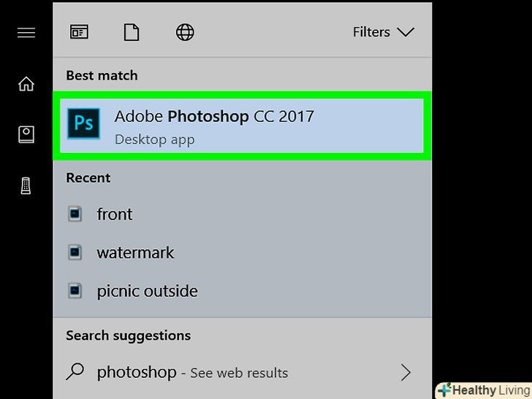The width and height of the screenshot is (532, 399).
Task: Open the recent watermark file
Action: (135, 253)
